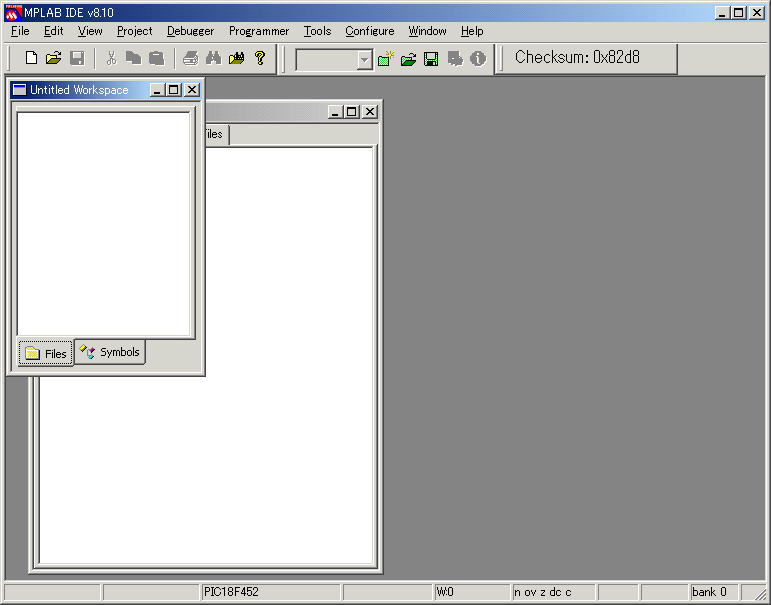Open the Project menu
Screen dimensions: 771x605
[x=135, y=31]
